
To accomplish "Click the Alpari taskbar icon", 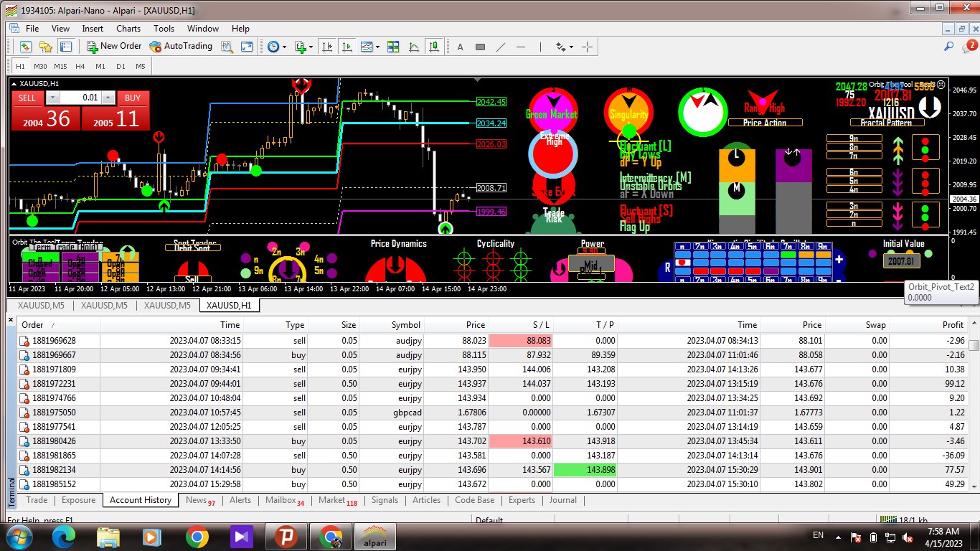I will [376, 536].
